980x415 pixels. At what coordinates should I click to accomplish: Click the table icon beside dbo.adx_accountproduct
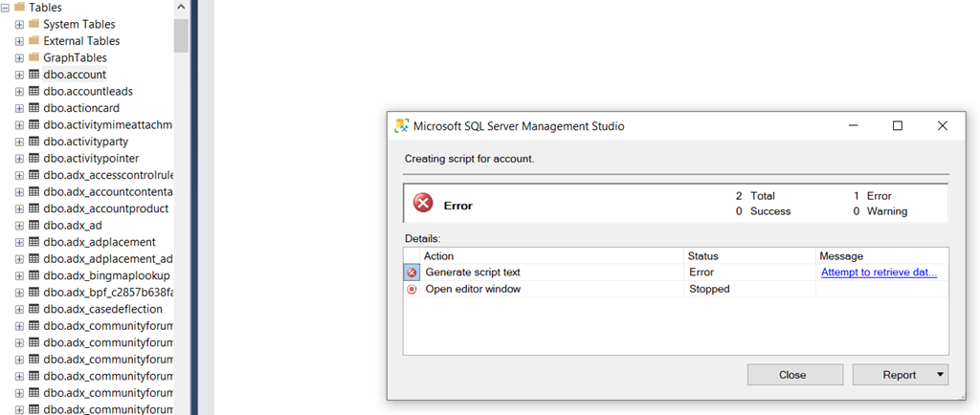point(34,208)
